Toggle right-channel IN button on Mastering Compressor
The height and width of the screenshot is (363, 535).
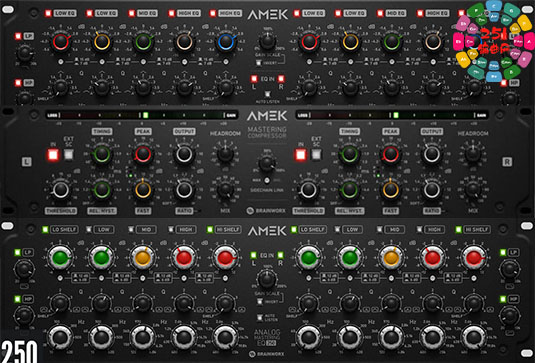point(301,155)
